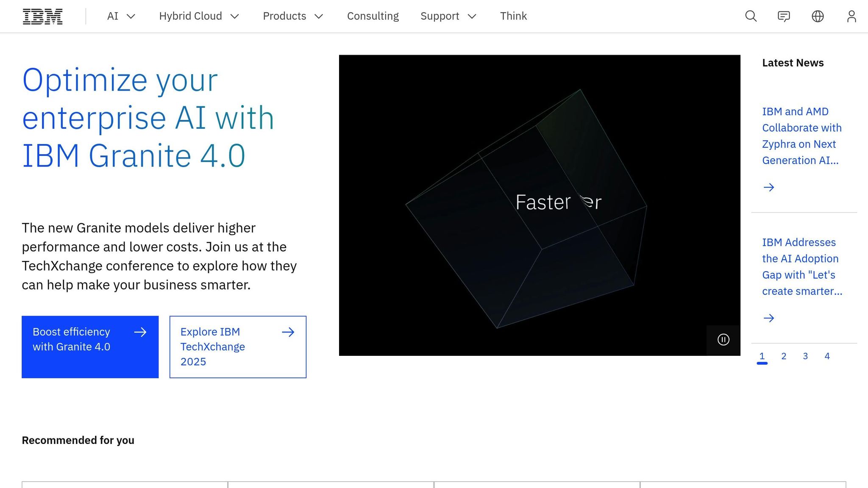Switch to news page 3
Viewport: 868px width, 488px height.
point(805,356)
